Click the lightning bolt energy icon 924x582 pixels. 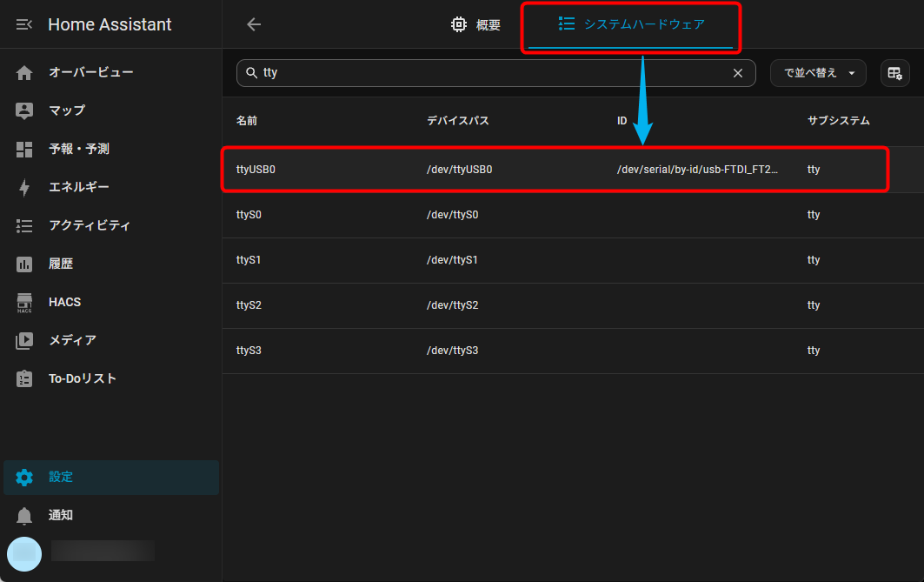click(24, 188)
